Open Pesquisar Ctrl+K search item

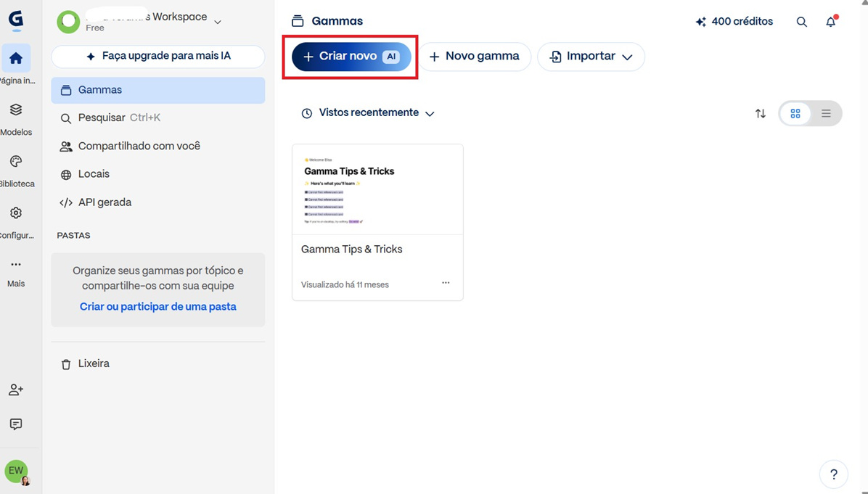click(x=157, y=118)
